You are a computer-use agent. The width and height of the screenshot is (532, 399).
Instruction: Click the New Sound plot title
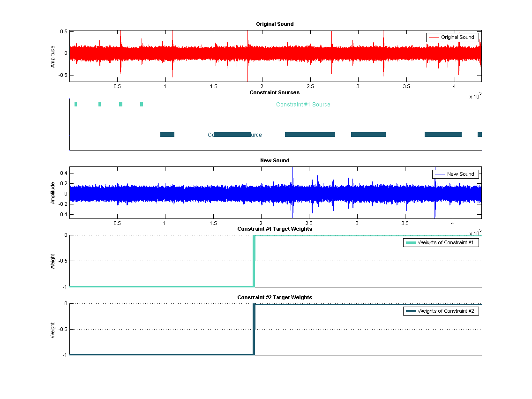(275, 160)
